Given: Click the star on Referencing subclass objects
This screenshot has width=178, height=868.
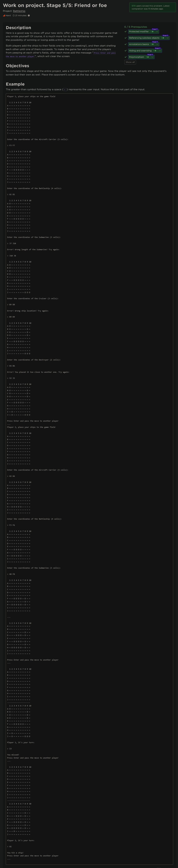Looking at the screenshot, I should point(163,38).
